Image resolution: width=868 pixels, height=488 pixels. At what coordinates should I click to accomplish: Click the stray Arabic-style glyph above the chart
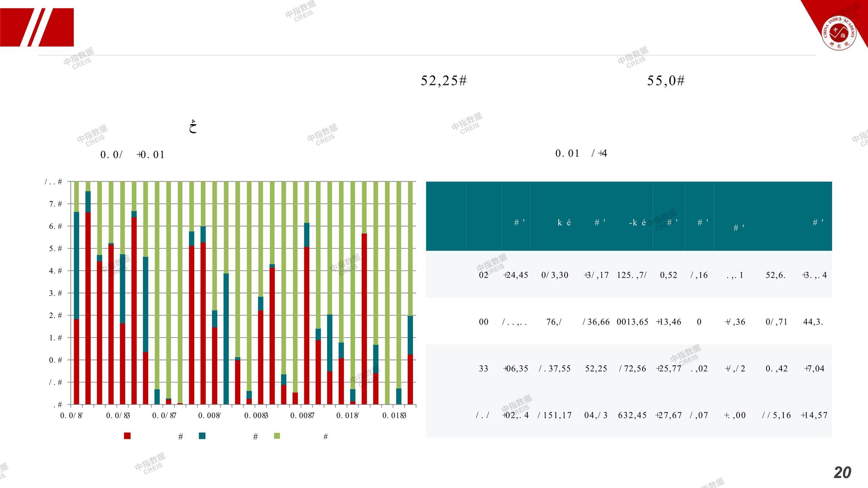coord(193,127)
